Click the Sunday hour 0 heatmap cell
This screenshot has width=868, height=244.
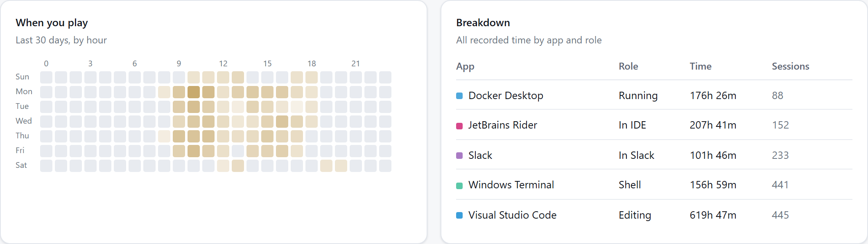(46, 77)
